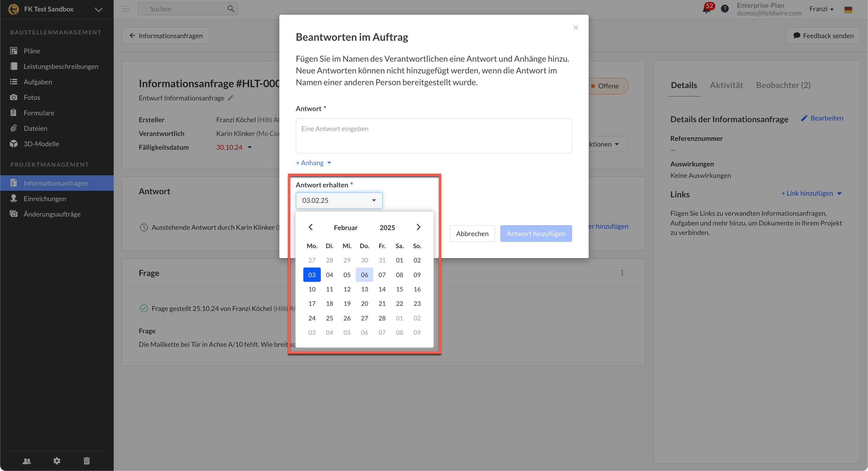Click the Offene status badge
Viewport: 868px width, 471px height.
coord(608,86)
